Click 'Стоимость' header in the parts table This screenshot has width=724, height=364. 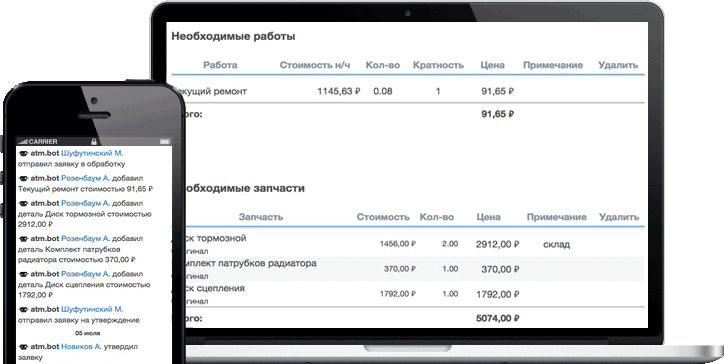tap(383, 217)
